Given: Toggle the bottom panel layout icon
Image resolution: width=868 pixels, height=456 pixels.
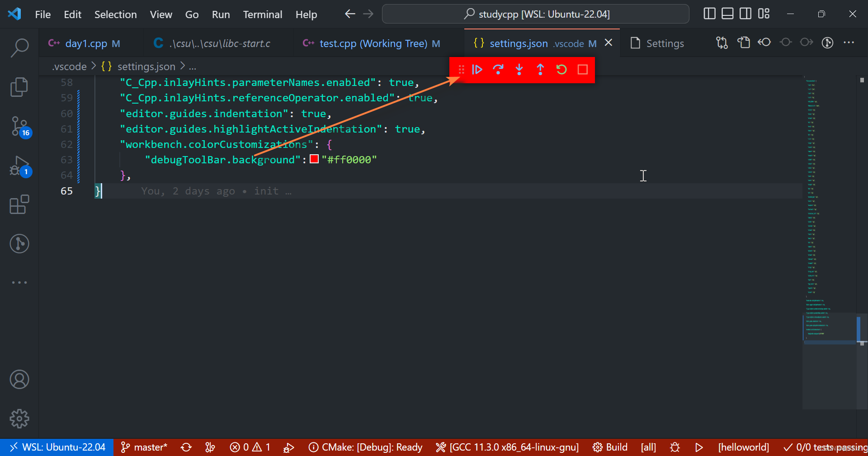Looking at the screenshot, I should point(727,14).
